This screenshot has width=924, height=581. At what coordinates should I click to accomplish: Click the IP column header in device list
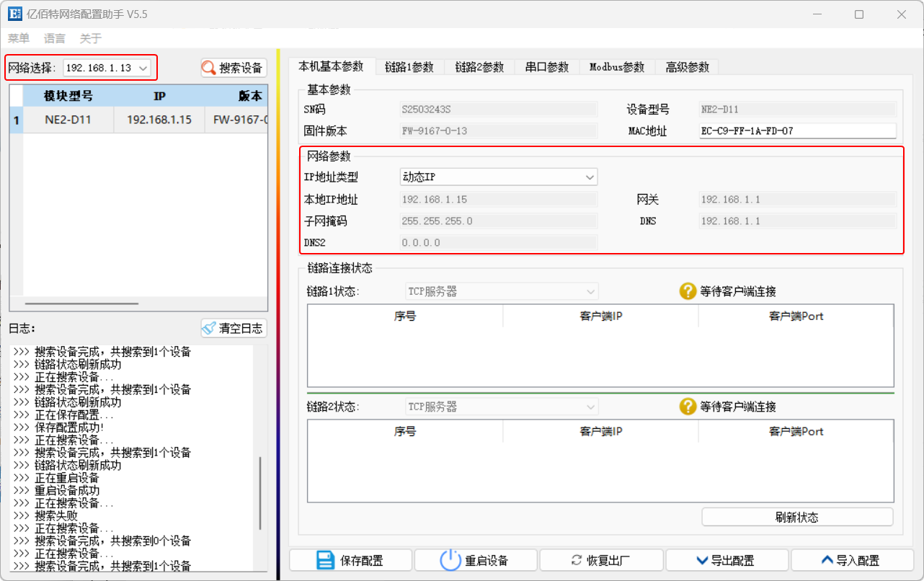(x=159, y=96)
